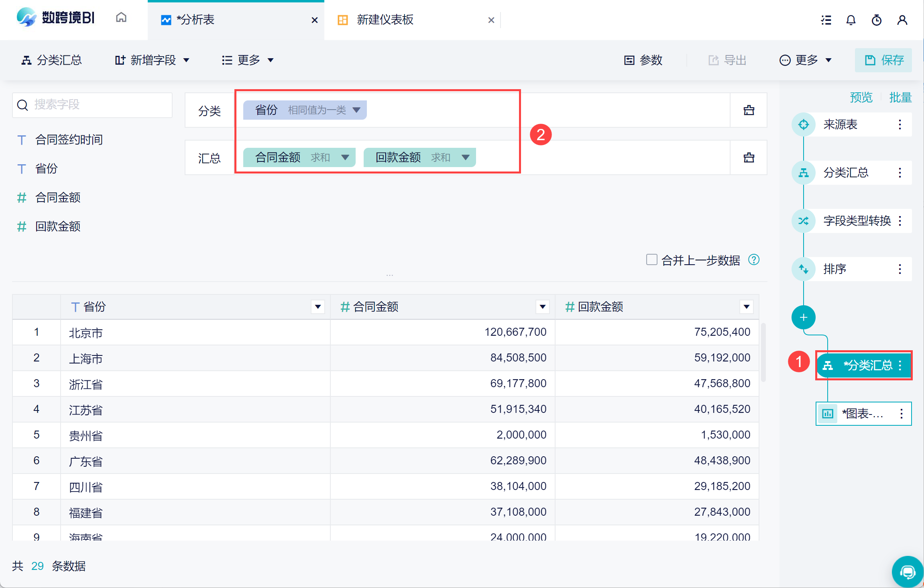
Task: Open 合同金额 求和 aggregation dropdown
Action: pyautogui.click(x=345, y=157)
